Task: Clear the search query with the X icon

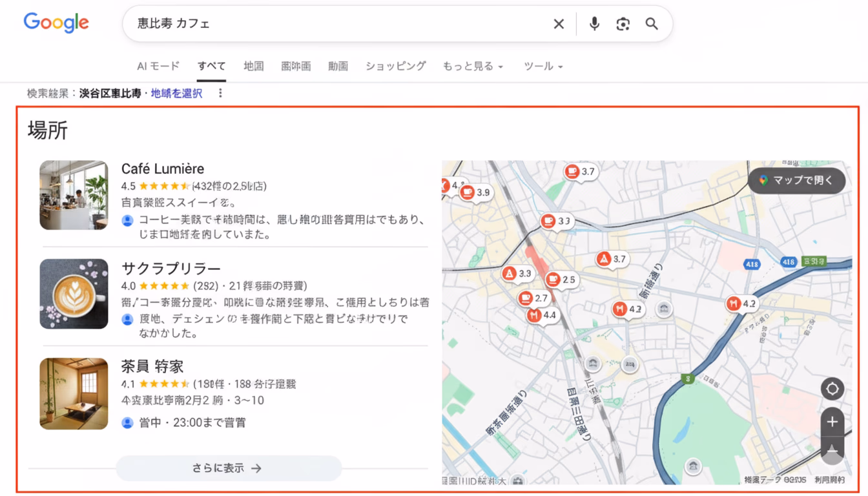Action: click(x=559, y=24)
